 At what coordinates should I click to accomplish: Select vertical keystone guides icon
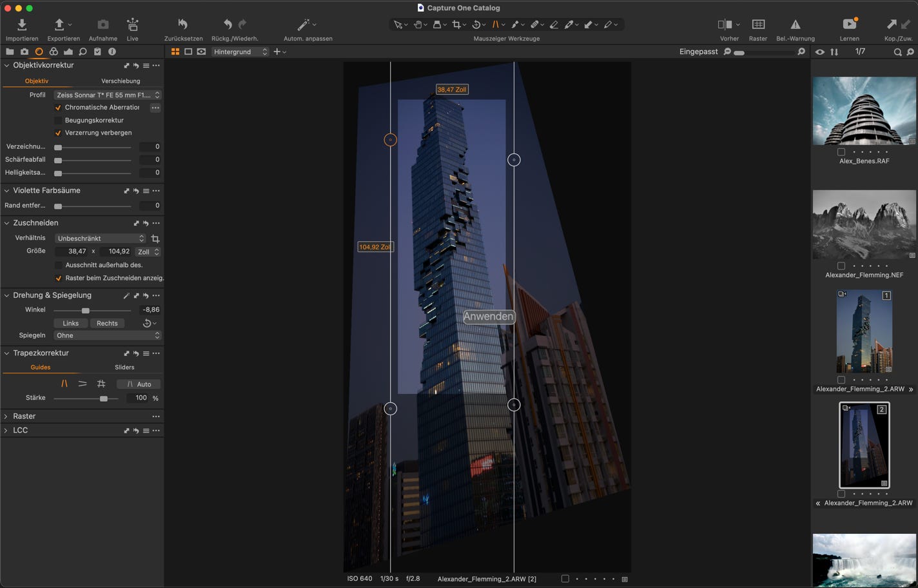[x=64, y=384]
